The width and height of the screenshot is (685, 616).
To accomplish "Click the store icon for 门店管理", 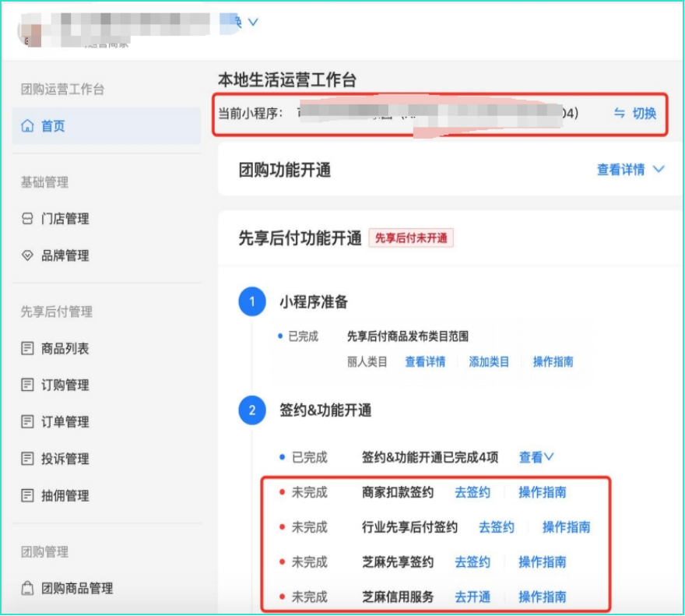I will [x=28, y=220].
